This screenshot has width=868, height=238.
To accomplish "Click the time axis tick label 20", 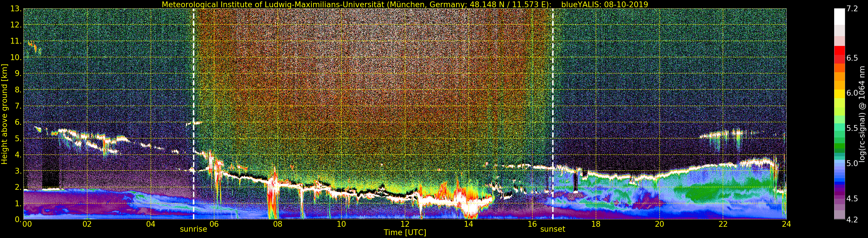I will pyautogui.click(x=659, y=224).
